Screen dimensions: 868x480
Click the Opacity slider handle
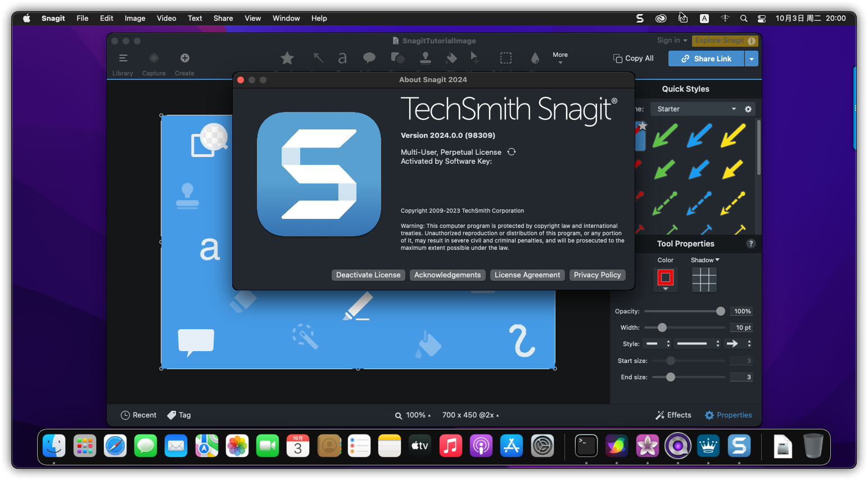point(721,311)
